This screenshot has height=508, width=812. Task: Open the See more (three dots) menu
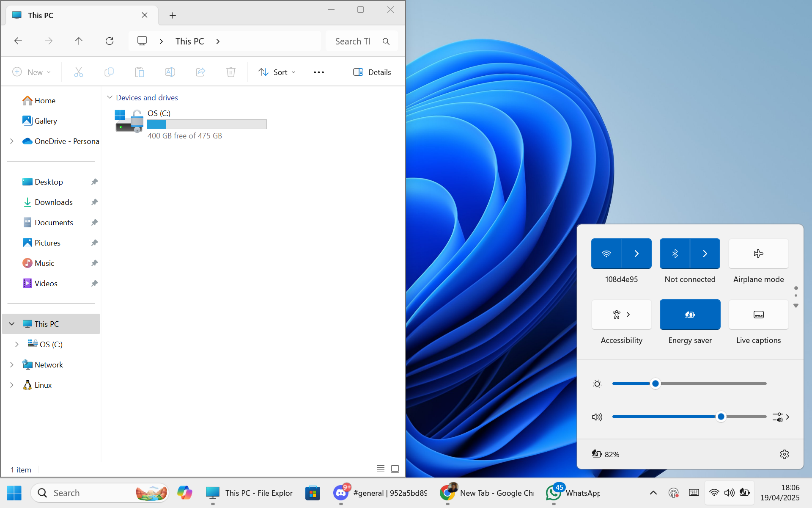[318, 72]
